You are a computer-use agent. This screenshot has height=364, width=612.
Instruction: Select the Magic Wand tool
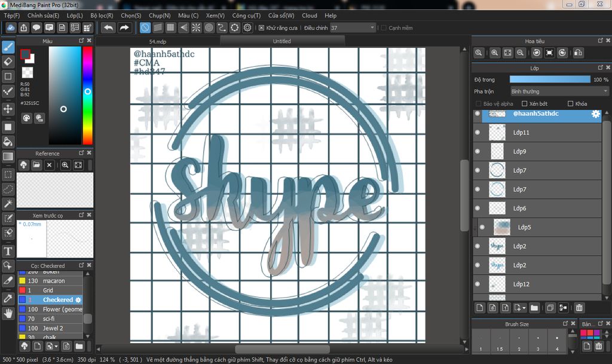(8, 203)
